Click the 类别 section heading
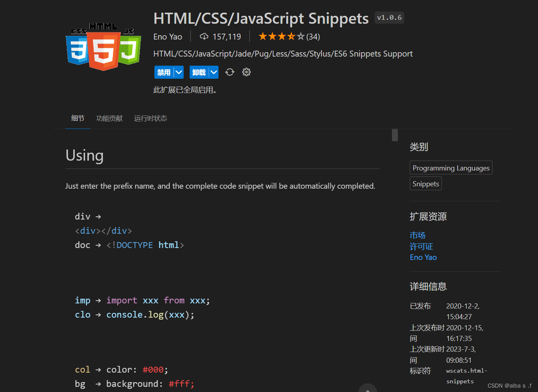Viewport: 538px width, 392px height. pyautogui.click(x=419, y=147)
